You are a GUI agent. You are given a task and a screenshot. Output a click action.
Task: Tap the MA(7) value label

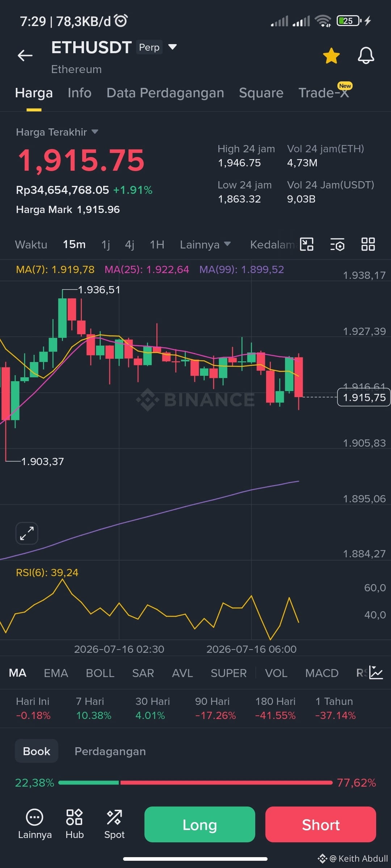(55, 269)
